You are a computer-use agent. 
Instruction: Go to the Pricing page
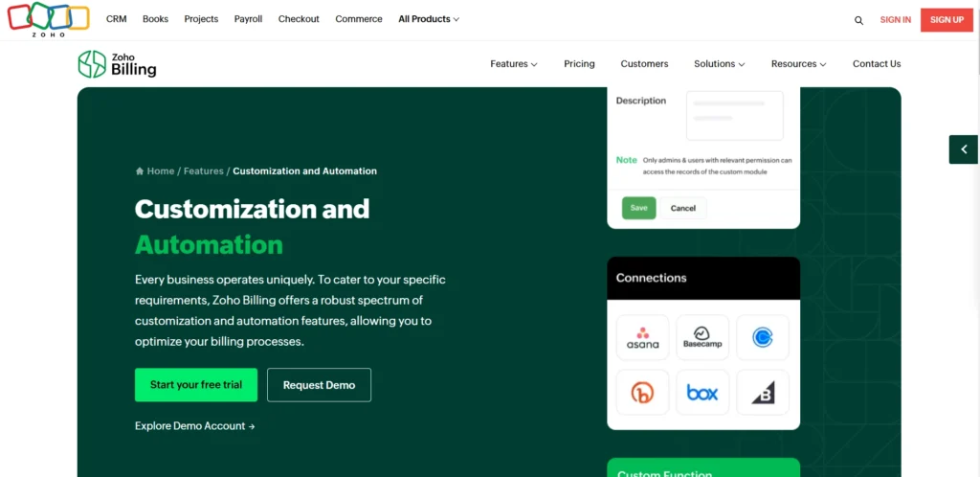pos(579,64)
